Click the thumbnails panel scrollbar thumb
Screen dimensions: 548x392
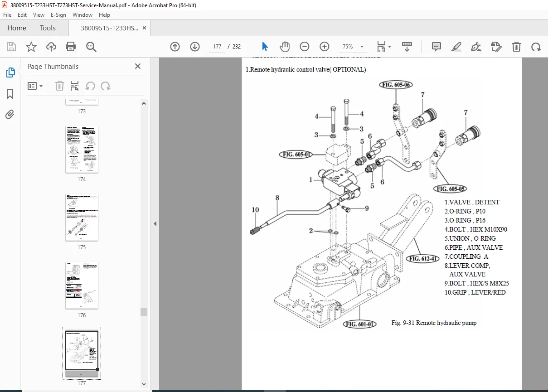pyautogui.click(x=144, y=312)
